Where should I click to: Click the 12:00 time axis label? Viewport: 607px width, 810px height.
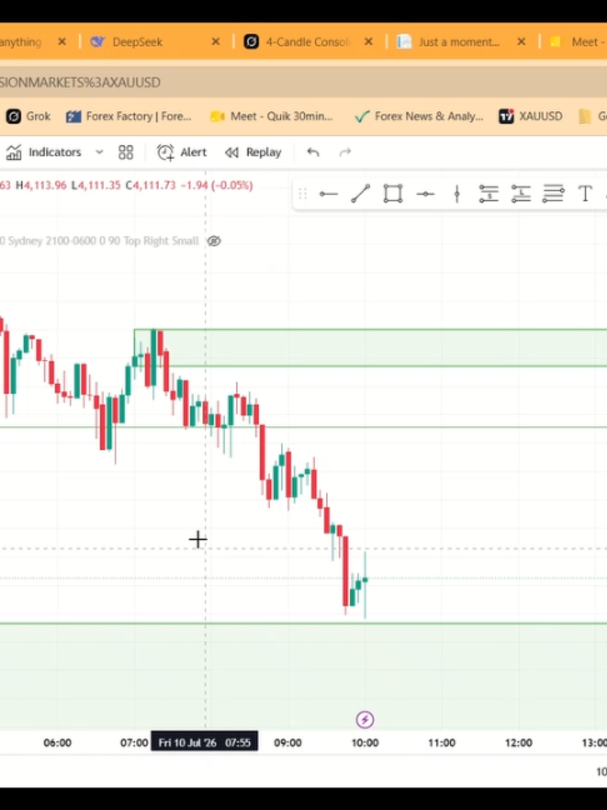[x=518, y=742]
